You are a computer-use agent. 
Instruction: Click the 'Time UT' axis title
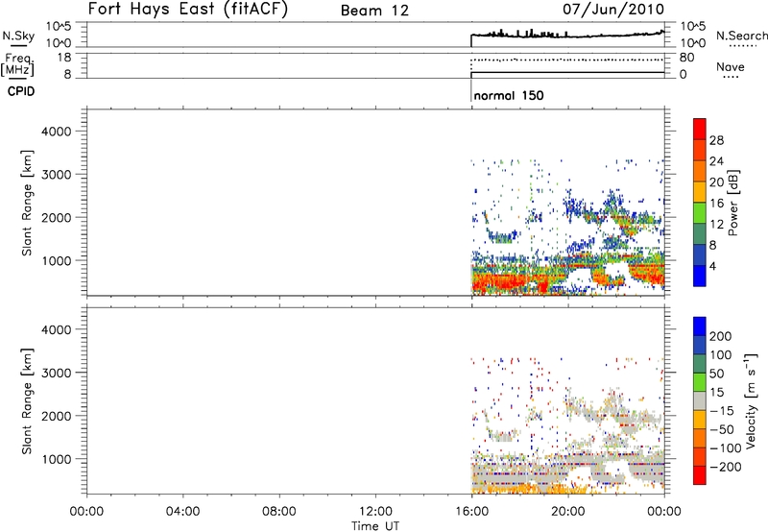pyautogui.click(x=375, y=525)
